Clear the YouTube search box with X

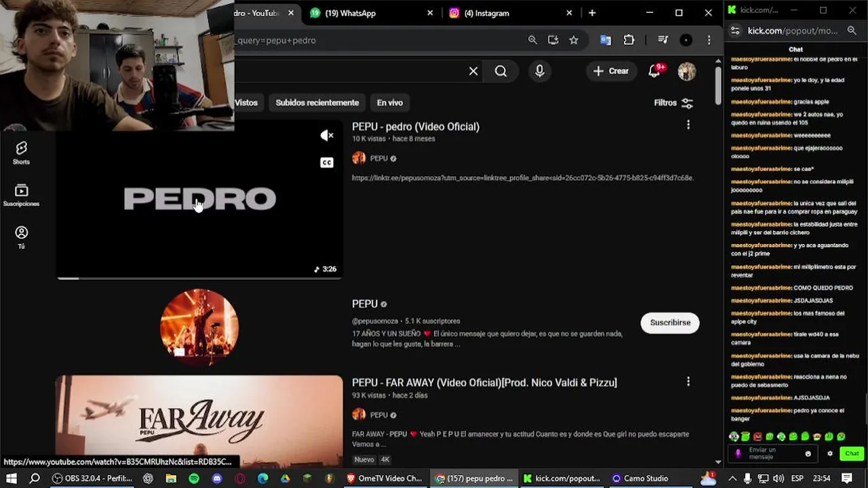point(473,71)
